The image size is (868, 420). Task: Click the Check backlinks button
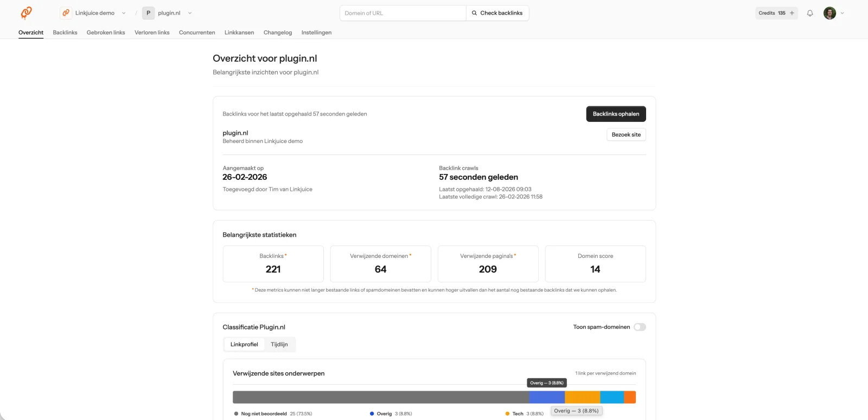tap(497, 13)
